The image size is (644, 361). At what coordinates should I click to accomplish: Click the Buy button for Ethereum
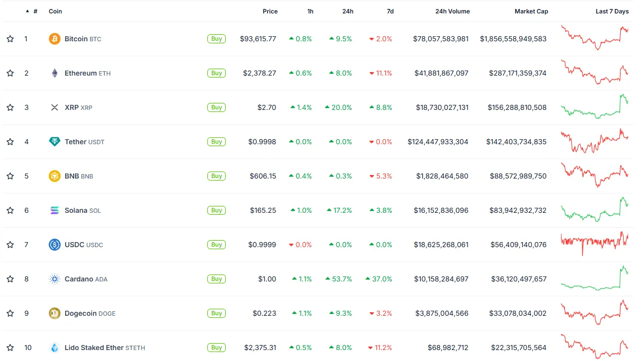[216, 73]
